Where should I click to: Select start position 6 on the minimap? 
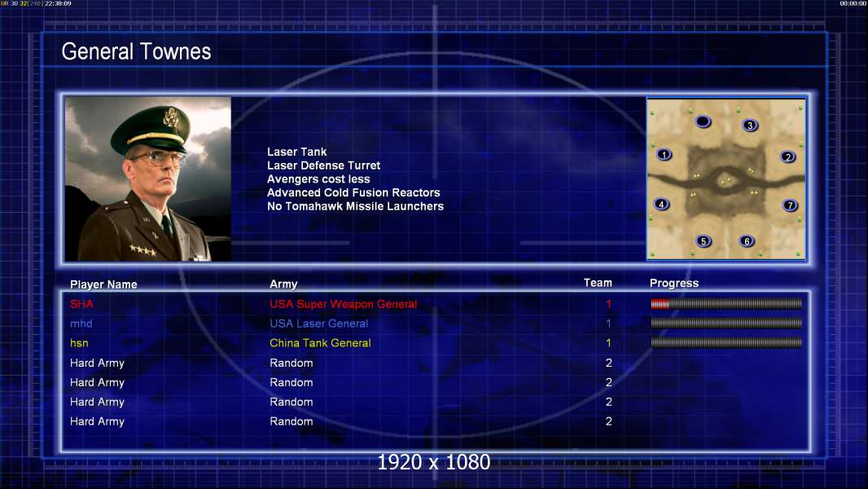pos(747,241)
